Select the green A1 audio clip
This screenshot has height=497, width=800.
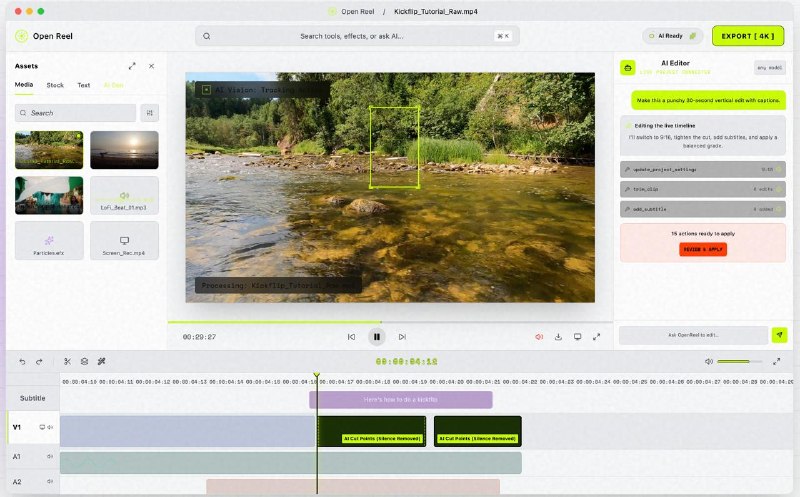click(291, 463)
